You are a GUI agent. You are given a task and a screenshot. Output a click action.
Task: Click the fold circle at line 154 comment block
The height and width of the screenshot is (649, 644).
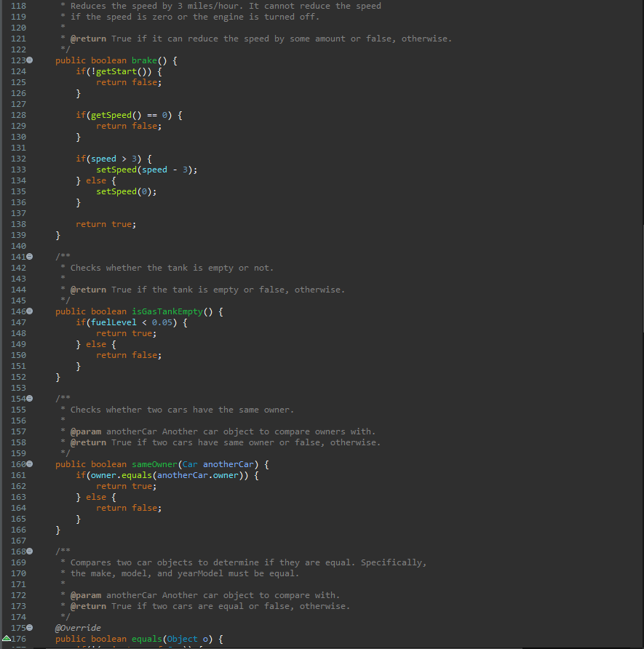pyautogui.click(x=30, y=398)
